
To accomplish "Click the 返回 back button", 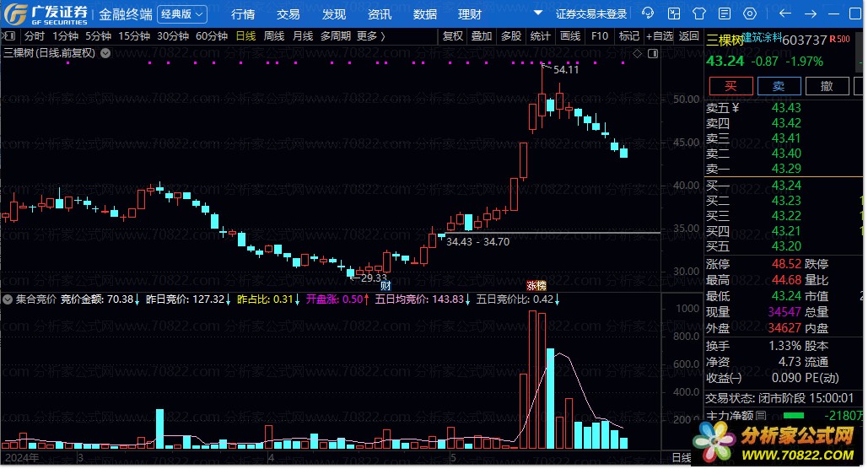I will click(x=688, y=36).
